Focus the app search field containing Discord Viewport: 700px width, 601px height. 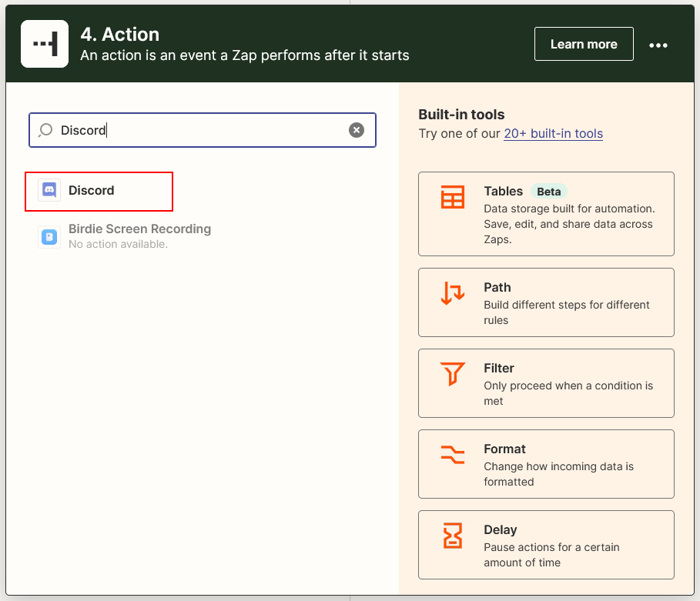200,130
